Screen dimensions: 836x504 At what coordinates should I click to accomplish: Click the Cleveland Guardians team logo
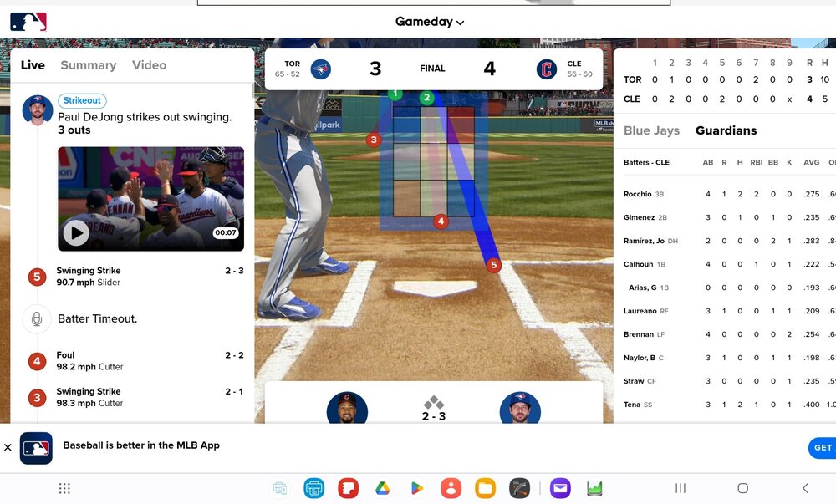pos(547,69)
